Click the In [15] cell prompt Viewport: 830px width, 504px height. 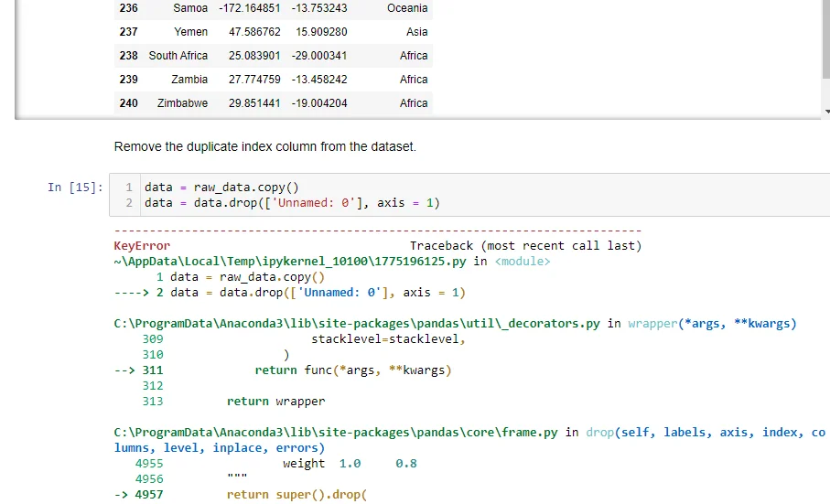pos(75,188)
